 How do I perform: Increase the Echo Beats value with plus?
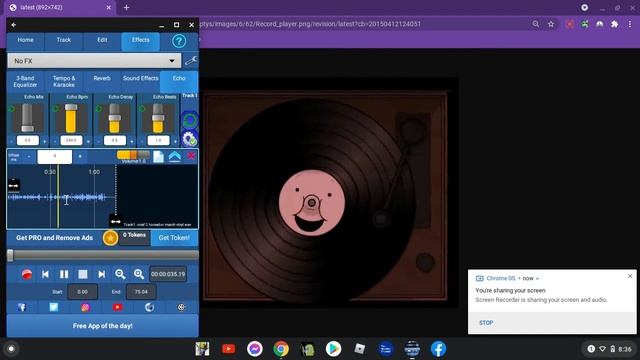pos(175,141)
